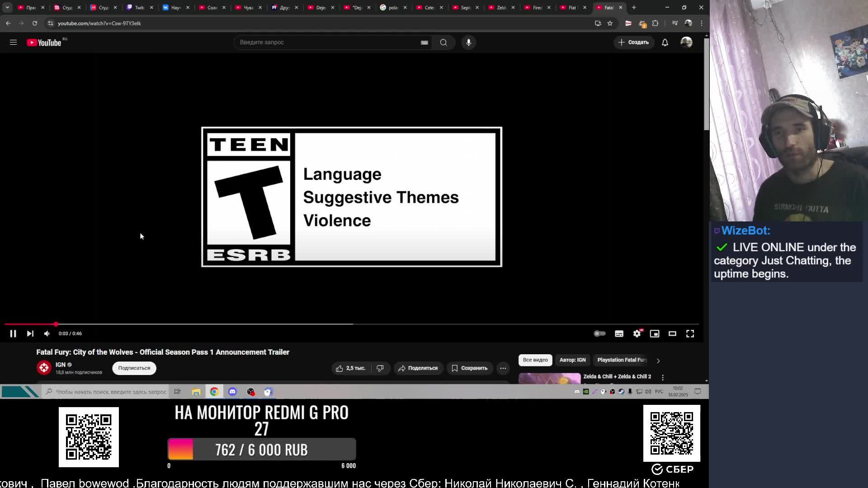Select the Автор: IGN filter chip

[572, 360]
